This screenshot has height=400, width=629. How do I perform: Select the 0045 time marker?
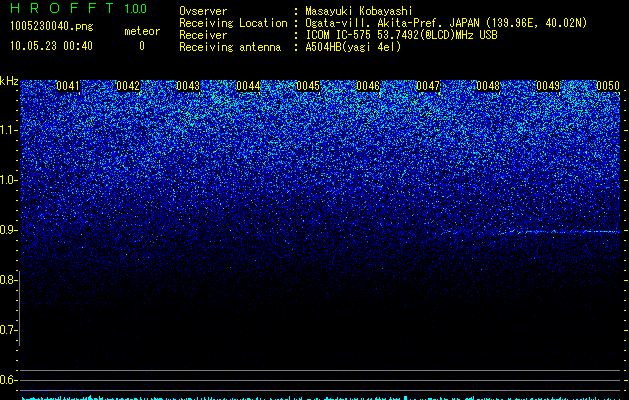(x=308, y=86)
